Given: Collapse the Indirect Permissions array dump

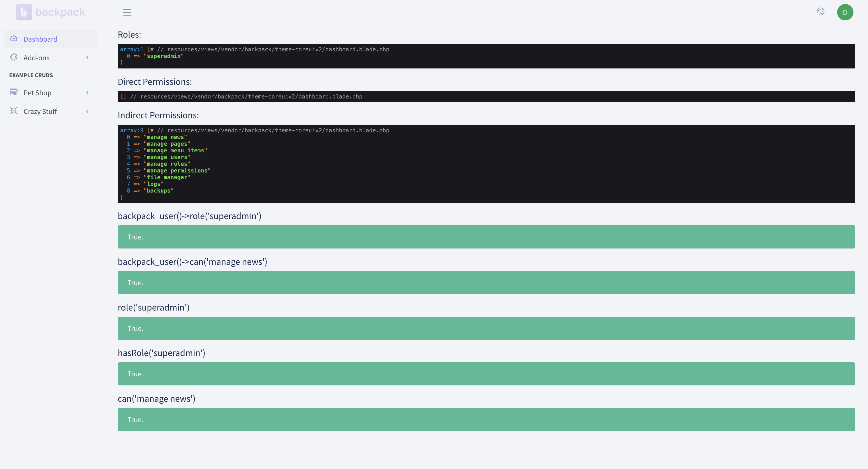Looking at the screenshot, I should [152, 131].
